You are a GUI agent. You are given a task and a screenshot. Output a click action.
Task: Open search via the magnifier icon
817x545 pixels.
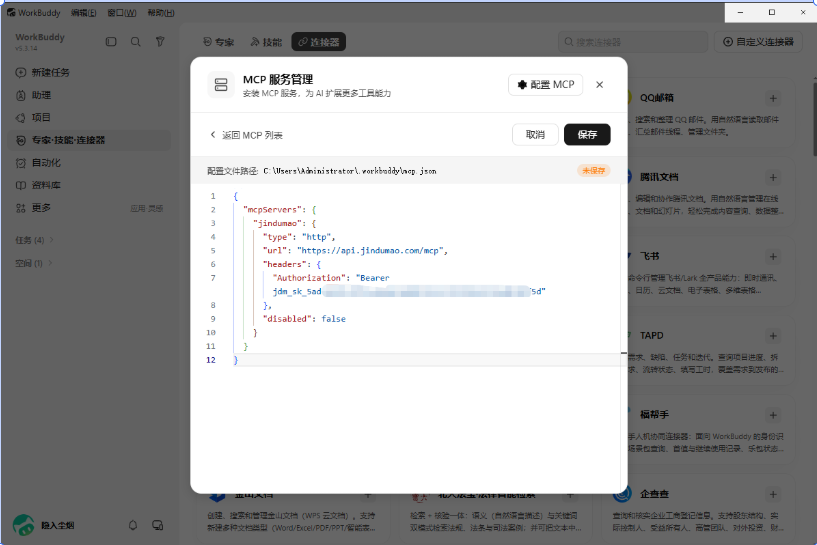point(135,42)
